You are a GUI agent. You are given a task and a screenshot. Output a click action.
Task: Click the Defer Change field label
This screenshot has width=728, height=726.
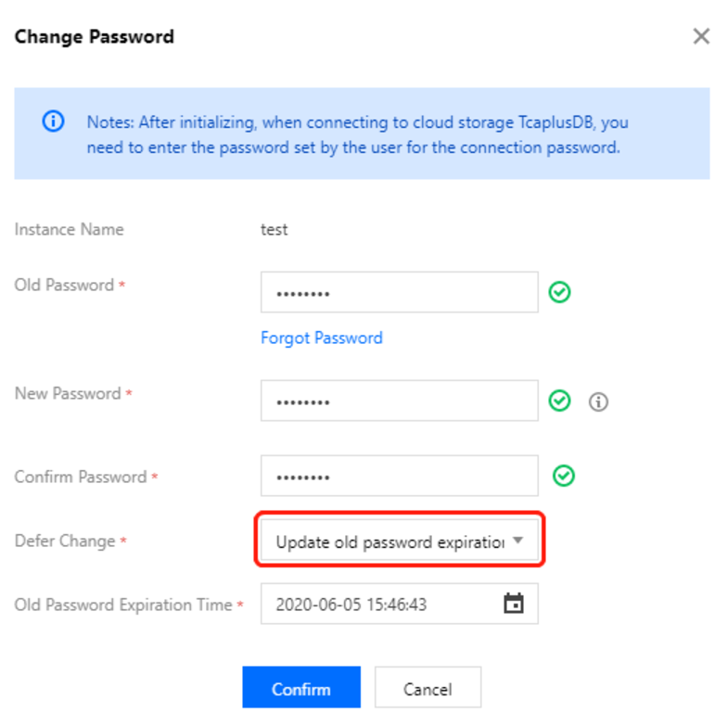pos(65,541)
